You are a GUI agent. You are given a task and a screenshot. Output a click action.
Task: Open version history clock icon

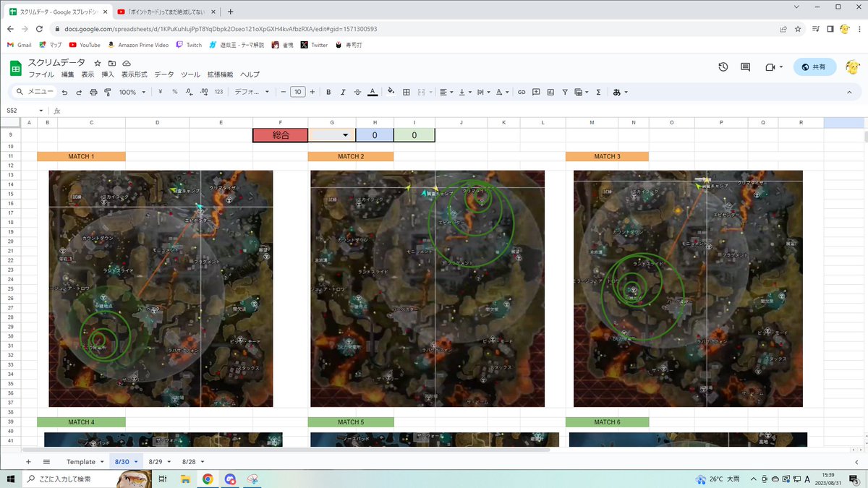pyautogui.click(x=723, y=67)
